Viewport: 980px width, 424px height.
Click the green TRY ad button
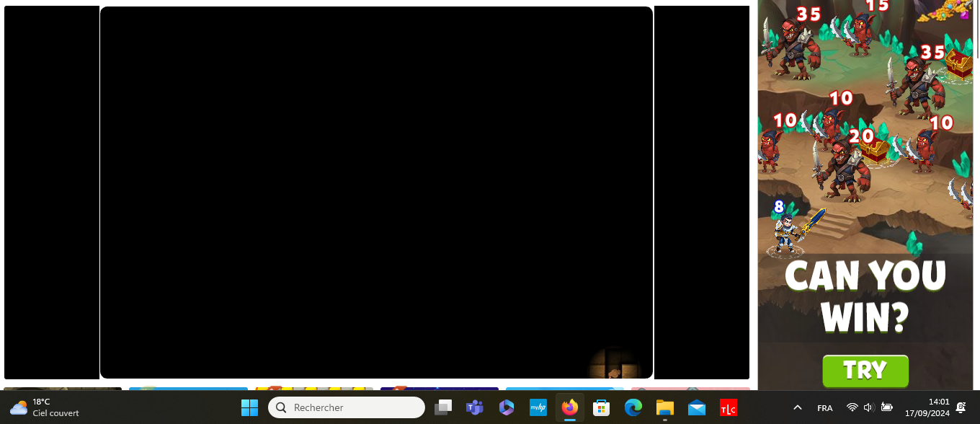point(865,371)
